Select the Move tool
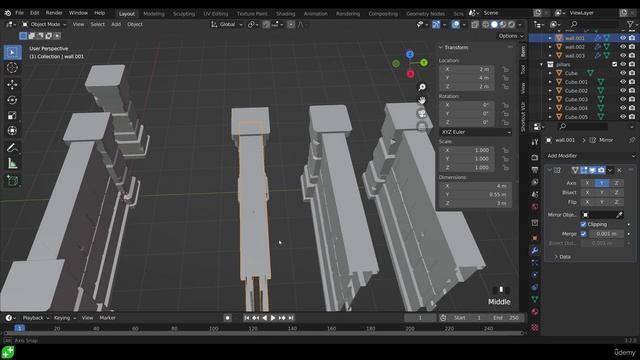 pos(12,84)
